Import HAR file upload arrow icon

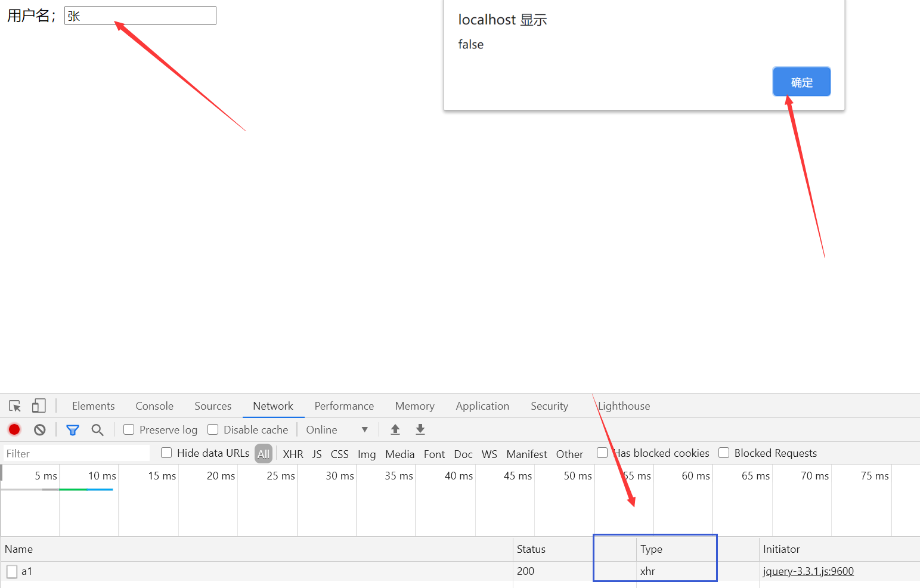(395, 429)
